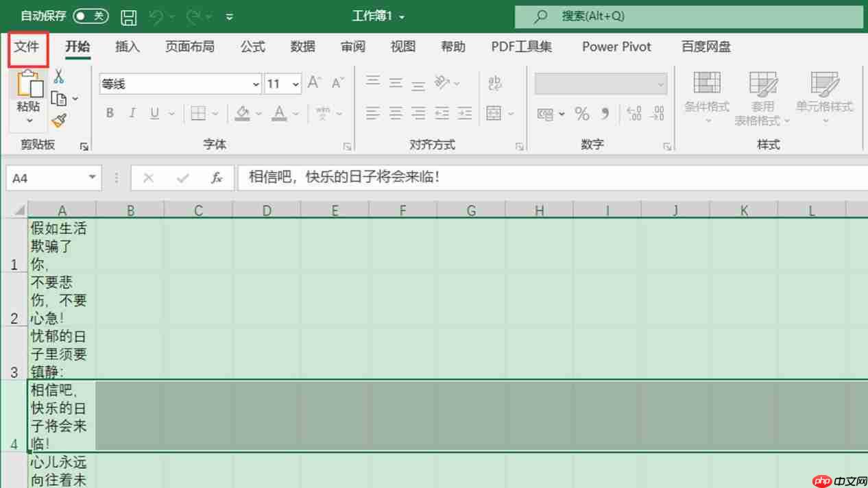This screenshot has width=868, height=488.
Task: Toggle the AutoSave (自动保存) switch
Action: click(x=91, y=16)
